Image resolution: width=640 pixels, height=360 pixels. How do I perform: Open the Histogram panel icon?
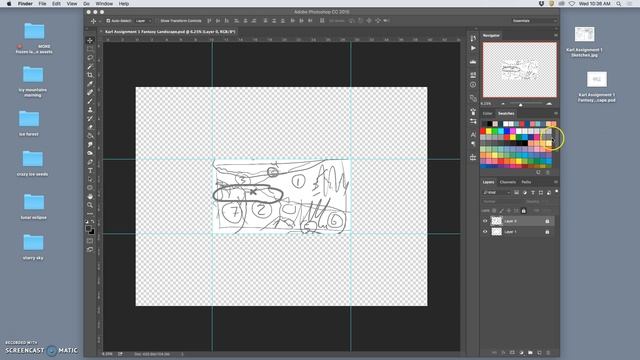tap(473, 62)
